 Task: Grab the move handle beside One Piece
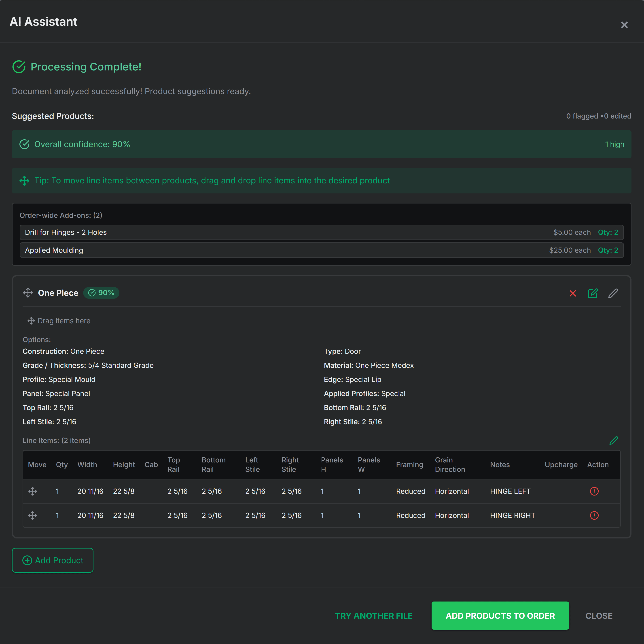click(x=28, y=293)
